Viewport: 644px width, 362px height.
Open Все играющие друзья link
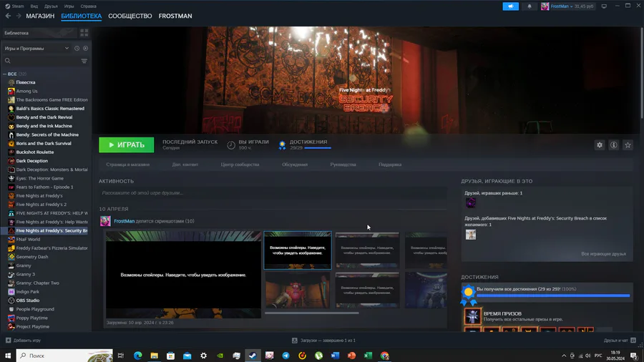click(603, 254)
